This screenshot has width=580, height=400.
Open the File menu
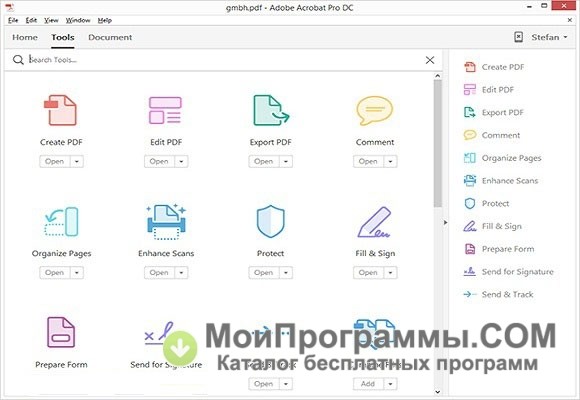(13, 20)
